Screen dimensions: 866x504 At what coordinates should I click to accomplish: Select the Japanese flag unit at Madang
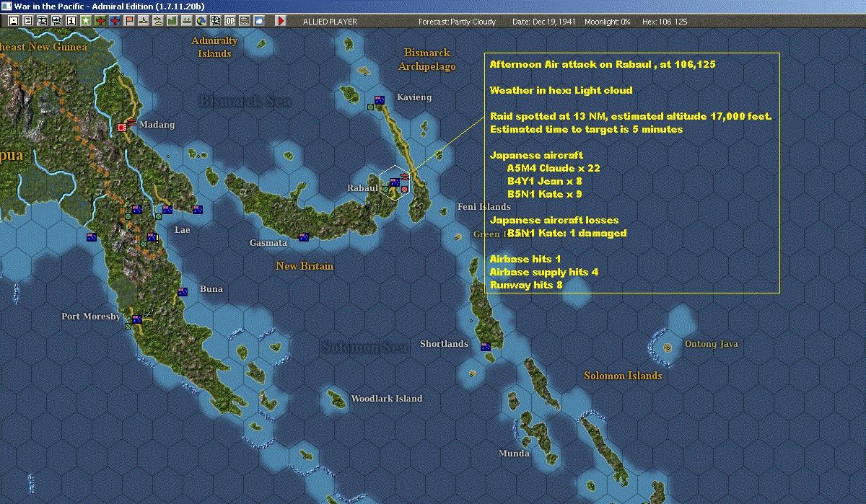pos(122,128)
